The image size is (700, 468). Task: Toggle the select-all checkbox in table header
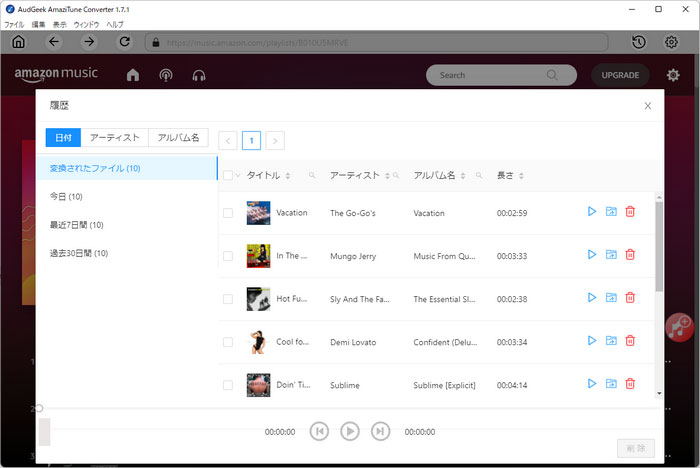pyautogui.click(x=228, y=176)
